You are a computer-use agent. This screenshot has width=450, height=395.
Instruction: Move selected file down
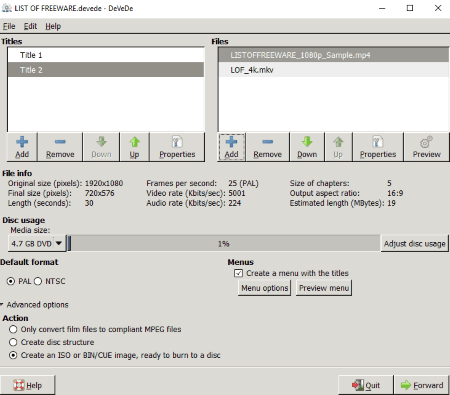coord(307,147)
